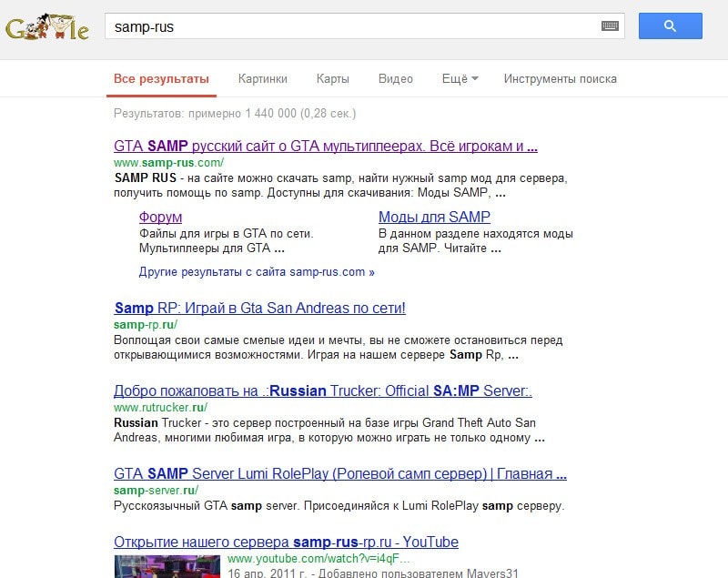Click Другие результаты с сайта samp-rus.com link
This screenshot has height=578, width=728.
coord(257,271)
